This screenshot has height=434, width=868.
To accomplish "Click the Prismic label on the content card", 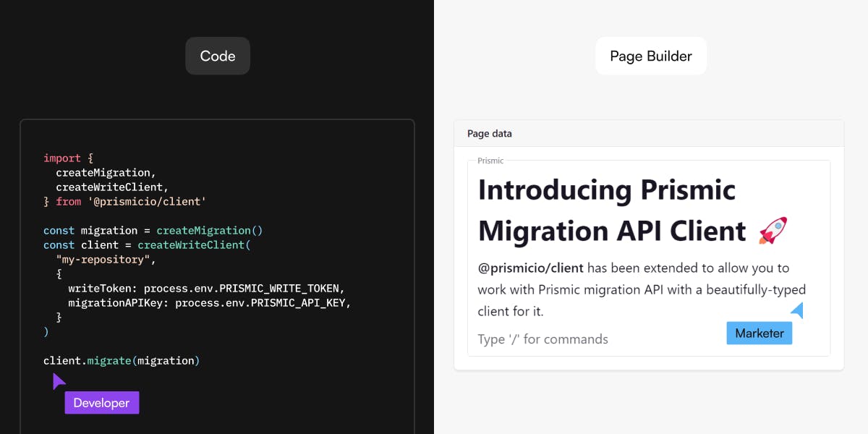I will 490,160.
